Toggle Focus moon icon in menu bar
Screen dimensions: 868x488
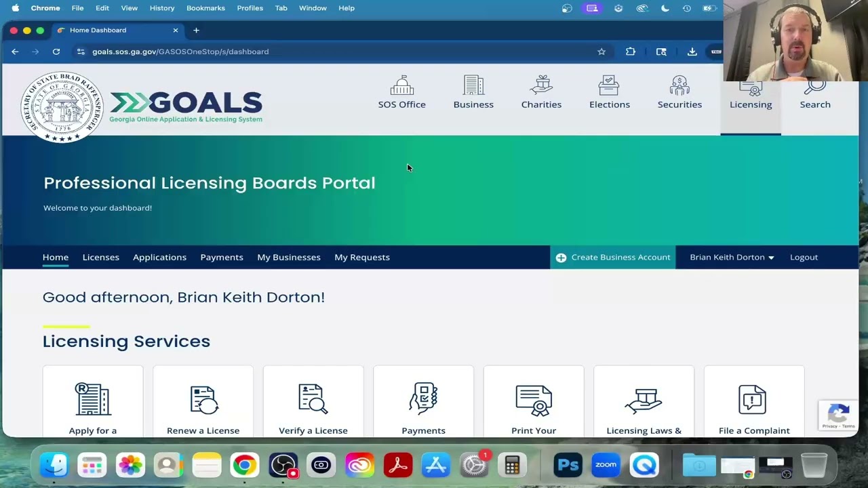coord(665,8)
